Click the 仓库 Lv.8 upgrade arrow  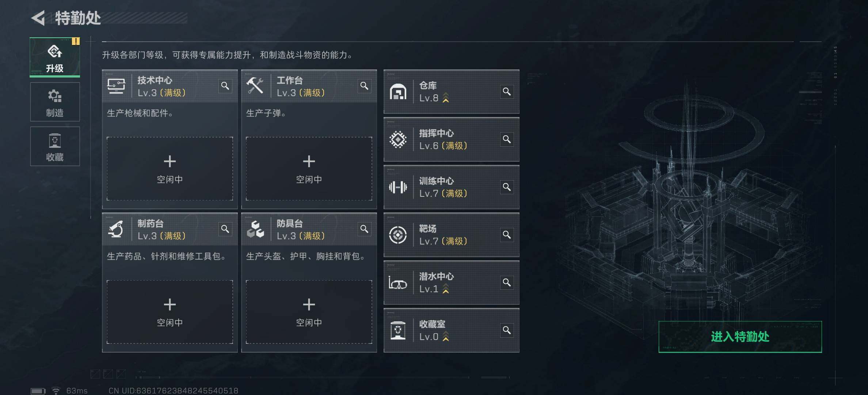[x=446, y=98]
